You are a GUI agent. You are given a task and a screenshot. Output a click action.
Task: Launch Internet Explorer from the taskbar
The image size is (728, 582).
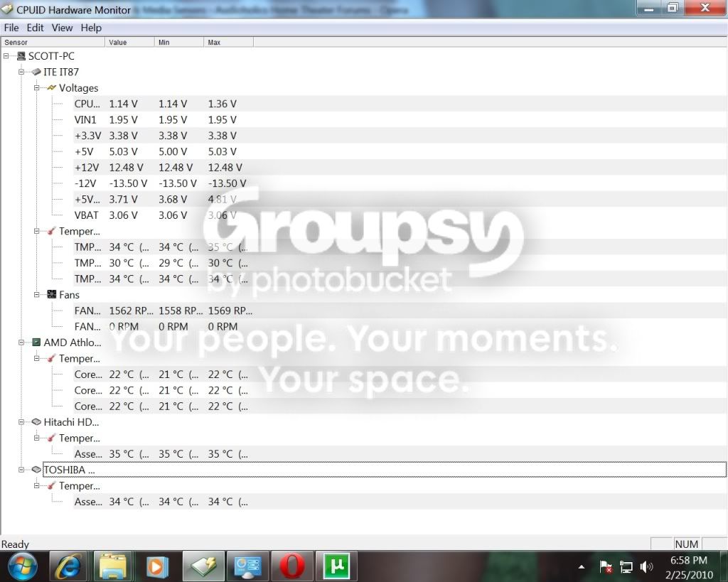pyautogui.click(x=68, y=566)
